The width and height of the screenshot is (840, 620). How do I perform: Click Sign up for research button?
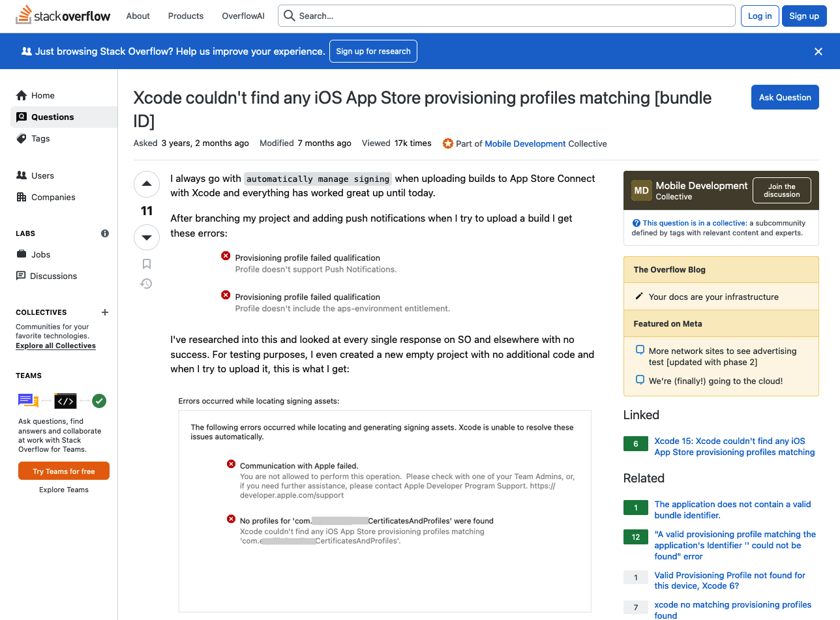click(374, 52)
